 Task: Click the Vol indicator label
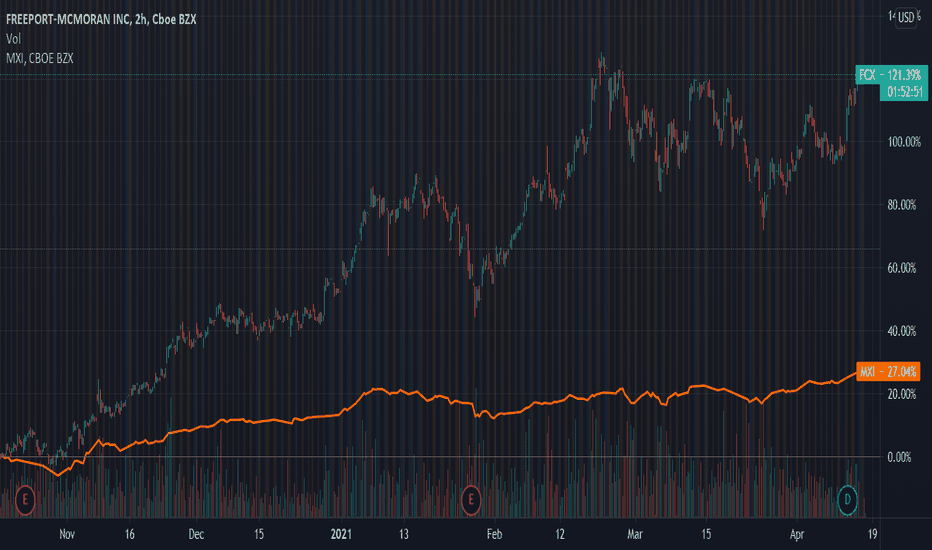pyautogui.click(x=13, y=39)
